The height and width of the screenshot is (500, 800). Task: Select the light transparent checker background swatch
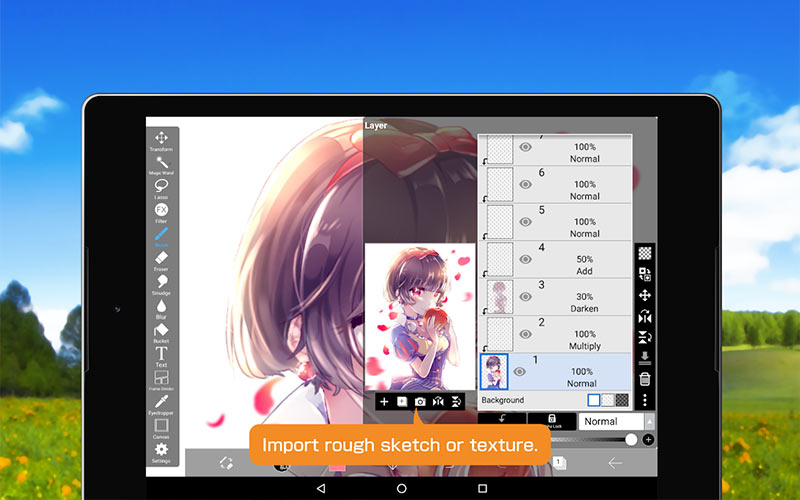tap(608, 400)
